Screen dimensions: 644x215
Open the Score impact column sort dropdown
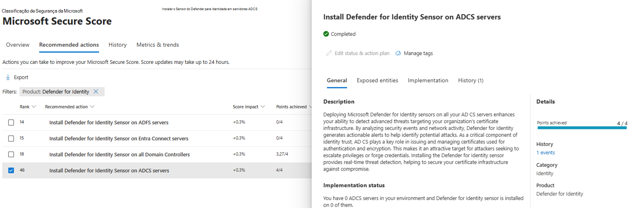[263, 107]
